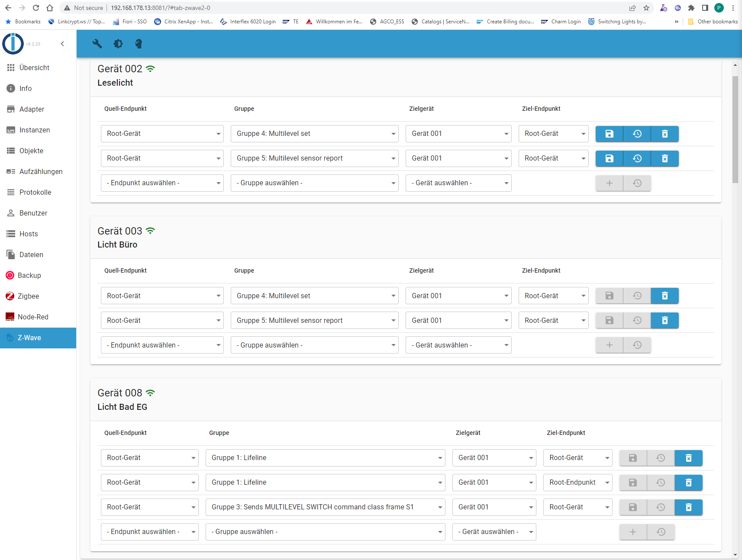742x560 pixels.
Task: Click the Licht Bad EG label
Action: coord(123,407)
